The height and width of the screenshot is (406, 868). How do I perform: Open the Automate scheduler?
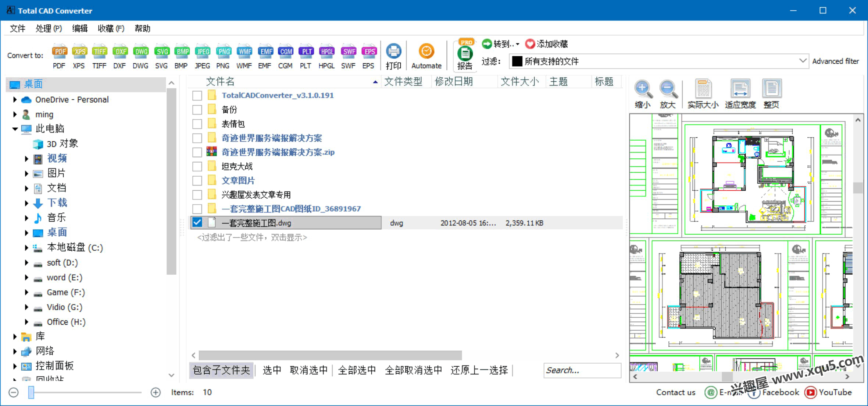426,57
